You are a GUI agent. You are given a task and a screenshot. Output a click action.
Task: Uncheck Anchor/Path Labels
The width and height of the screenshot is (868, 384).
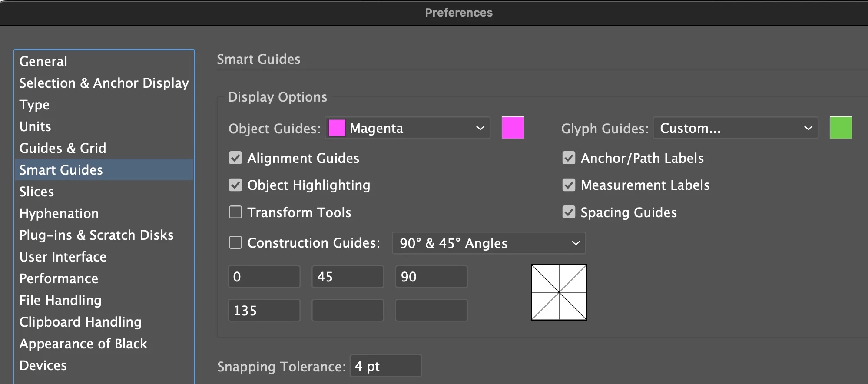pyautogui.click(x=569, y=158)
